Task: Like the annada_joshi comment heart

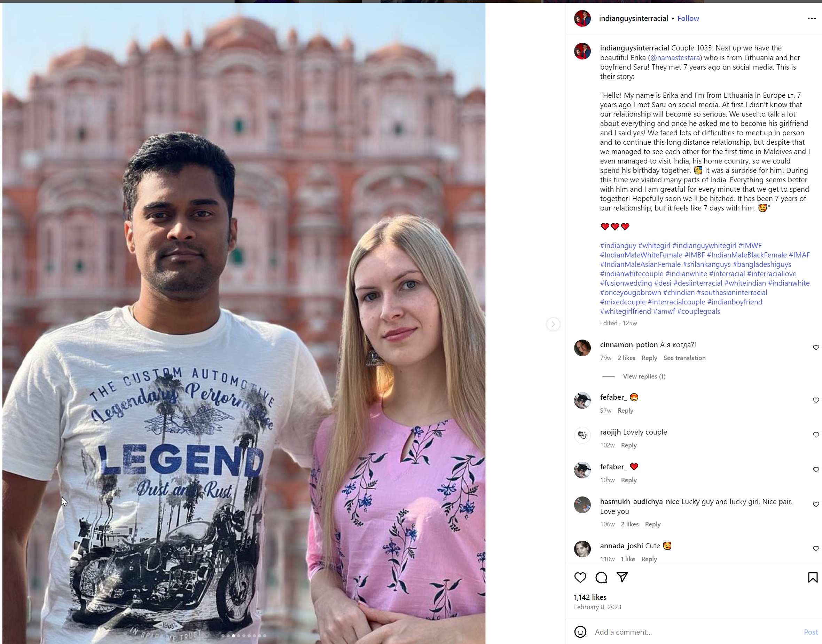Action: click(x=816, y=549)
